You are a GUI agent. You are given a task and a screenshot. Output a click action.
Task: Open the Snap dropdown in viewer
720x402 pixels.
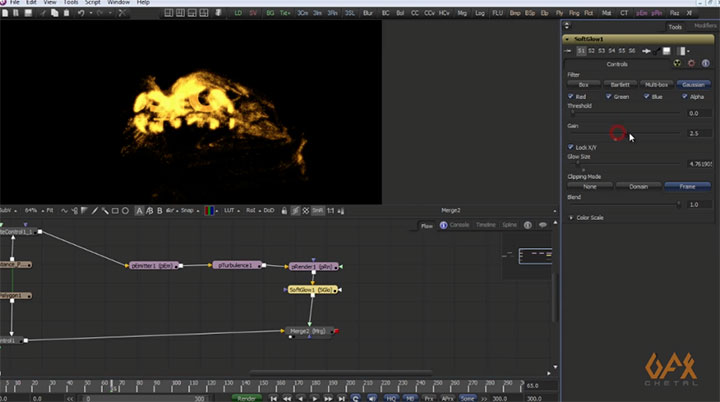coord(189,210)
